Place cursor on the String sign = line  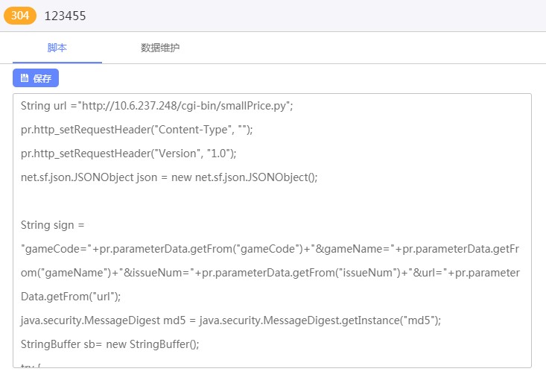(x=53, y=225)
